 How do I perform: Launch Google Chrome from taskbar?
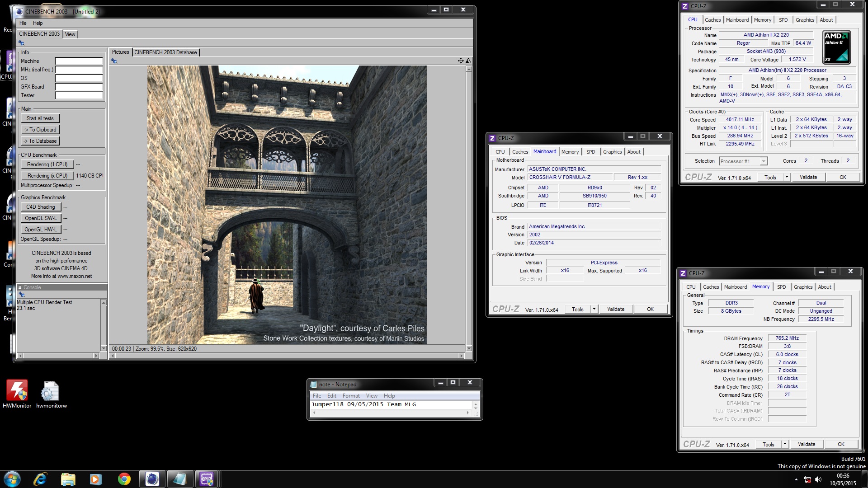pyautogui.click(x=124, y=479)
